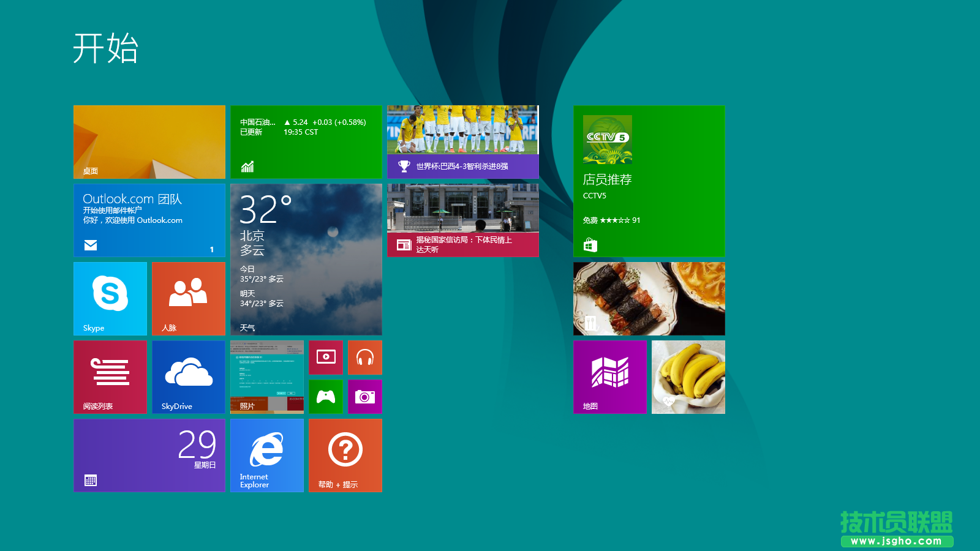Open the 世界杯 sports news tile
Viewport: 980px width, 551px height.
coord(463,142)
